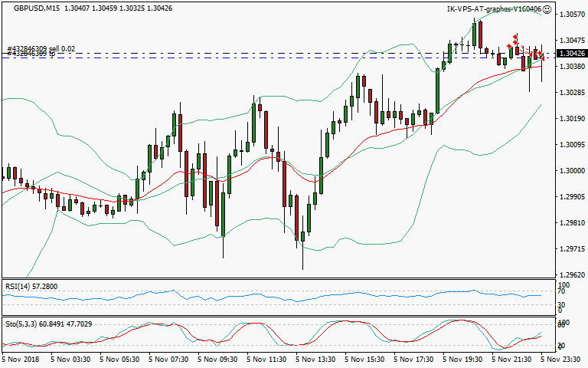The height and width of the screenshot is (368, 588).
Task: Click price level 1.29715 on the axis
Action: 572,249
